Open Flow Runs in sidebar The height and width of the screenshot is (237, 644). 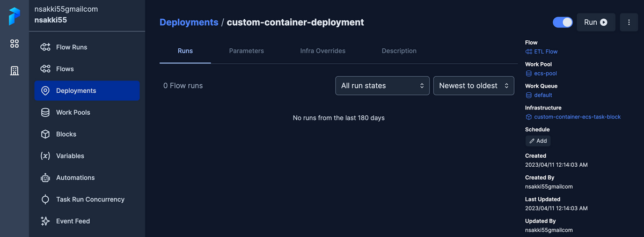click(71, 47)
